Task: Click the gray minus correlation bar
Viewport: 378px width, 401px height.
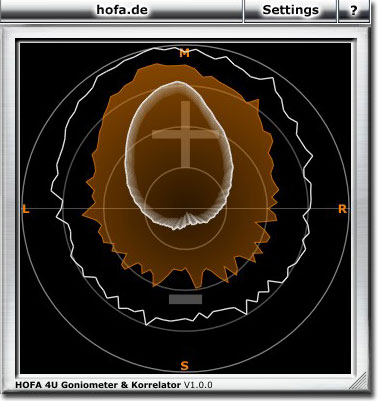Action: [x=185, y=299]
